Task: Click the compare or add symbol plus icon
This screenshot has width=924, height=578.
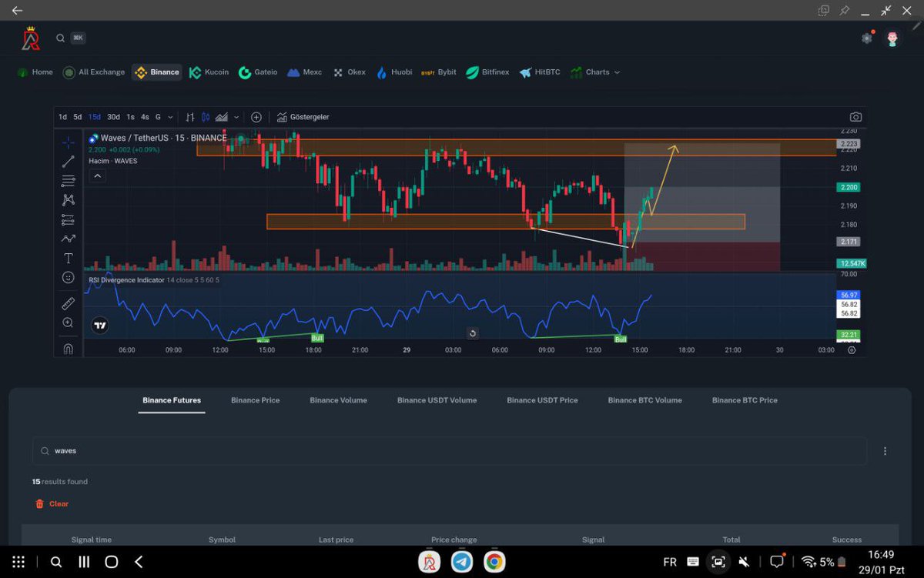Action: click(x=256, y=117)
